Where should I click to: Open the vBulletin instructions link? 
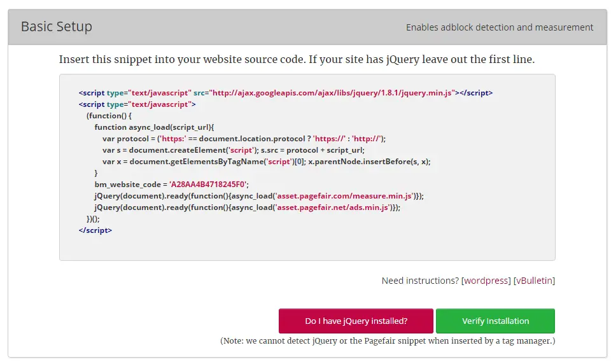pos(535,281)
